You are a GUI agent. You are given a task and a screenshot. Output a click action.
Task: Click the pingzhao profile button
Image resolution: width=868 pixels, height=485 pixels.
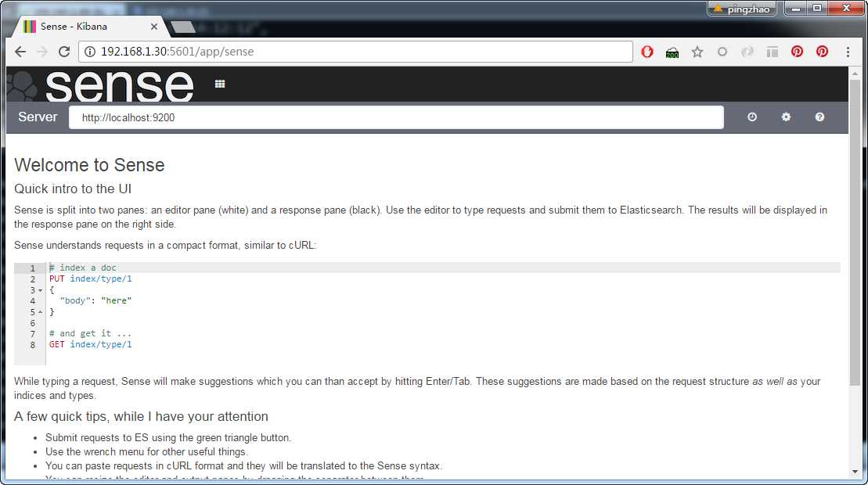tap(742, 9)
